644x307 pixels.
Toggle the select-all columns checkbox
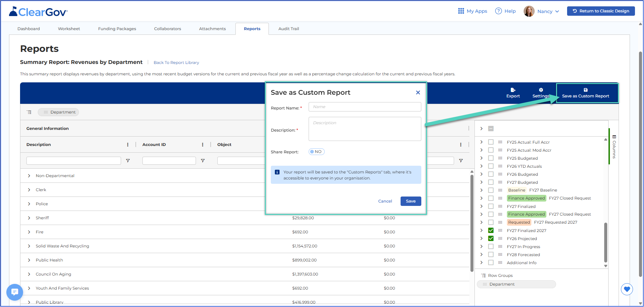pos(491,129)
